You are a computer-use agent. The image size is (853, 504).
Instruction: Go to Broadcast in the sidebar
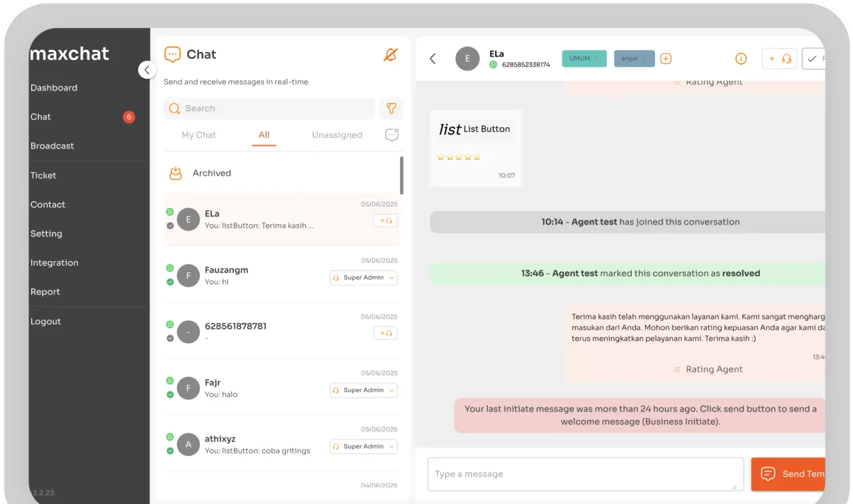click(x=52, y=146)
